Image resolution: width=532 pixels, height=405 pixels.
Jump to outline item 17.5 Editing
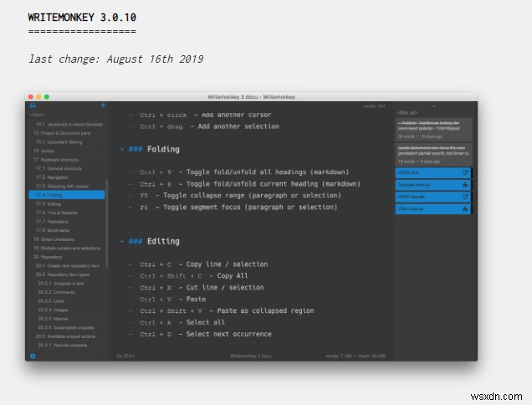49,203
